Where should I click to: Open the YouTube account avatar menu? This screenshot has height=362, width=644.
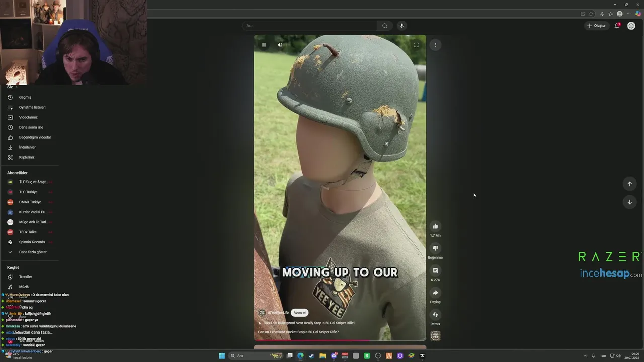pyautogui.click(x=631, y=26)
